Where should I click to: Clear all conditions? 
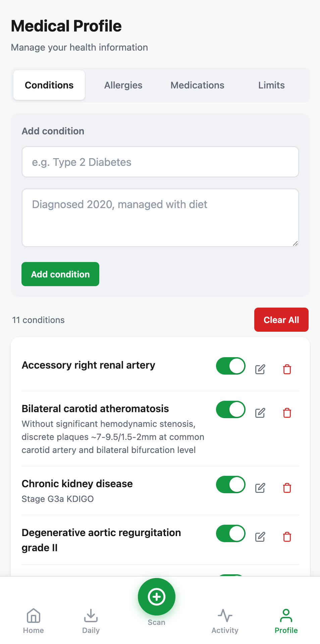click(281, 320)
